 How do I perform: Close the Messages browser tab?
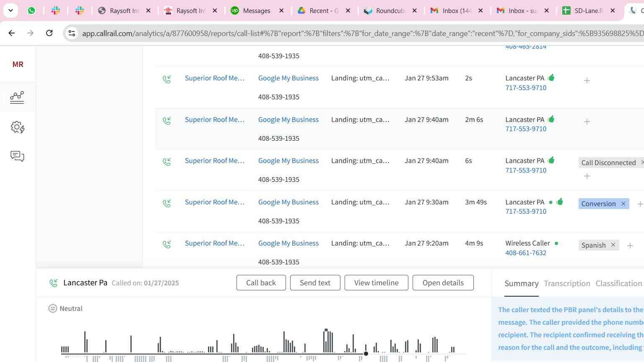281,10
